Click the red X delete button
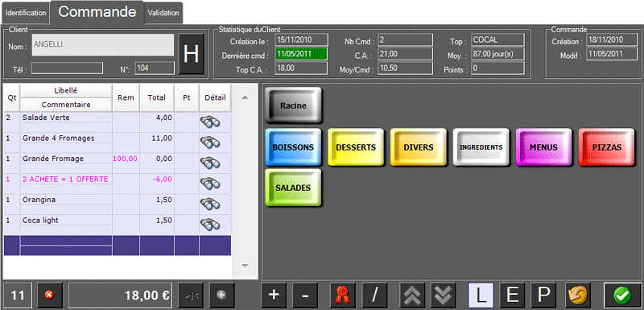The width and height of the screenshot is (644, 310). click(x=50, y=295)
